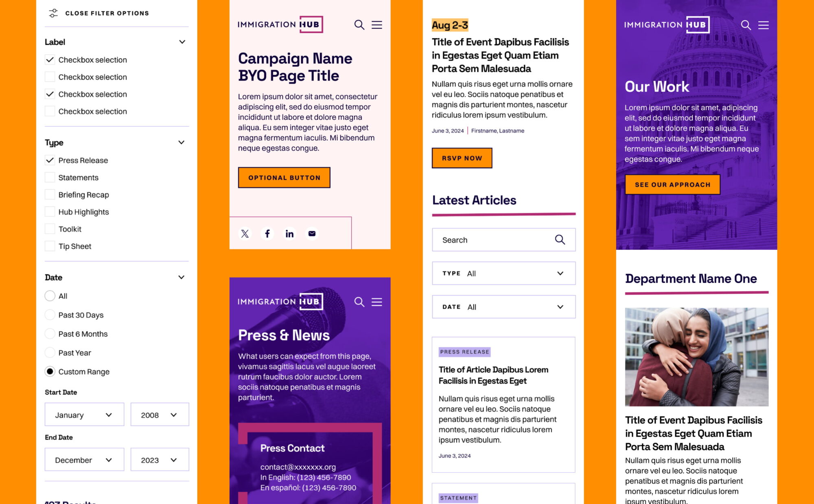
Task: Click the LinkedIn share icon
Action: point(289,233)
